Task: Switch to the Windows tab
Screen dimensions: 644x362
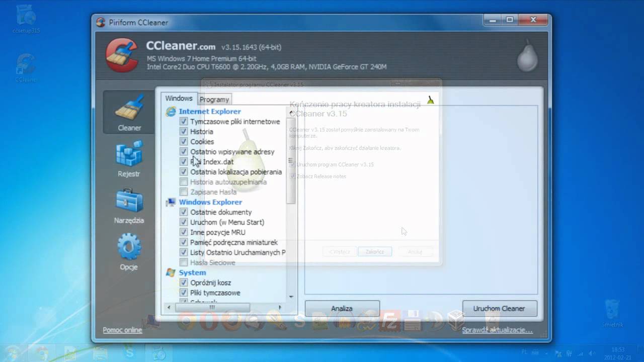Action: point(179,99)
